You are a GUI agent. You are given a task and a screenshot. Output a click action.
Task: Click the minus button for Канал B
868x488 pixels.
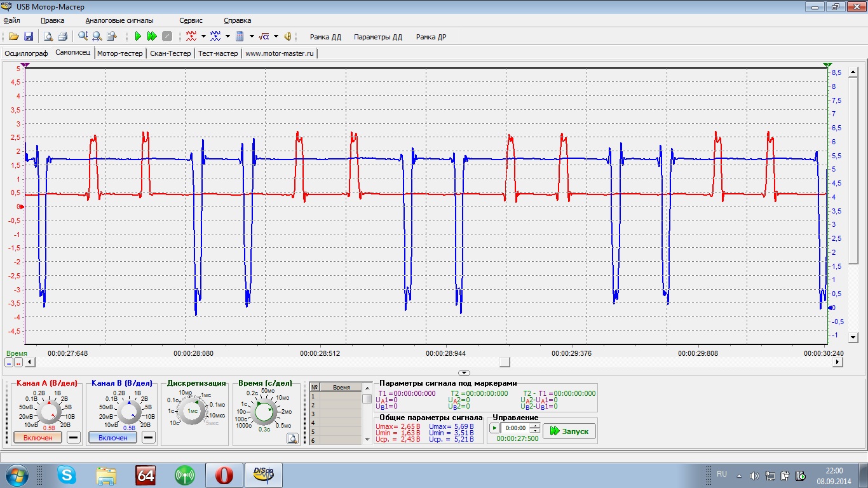pyautogui.click(x=148, y=438)
